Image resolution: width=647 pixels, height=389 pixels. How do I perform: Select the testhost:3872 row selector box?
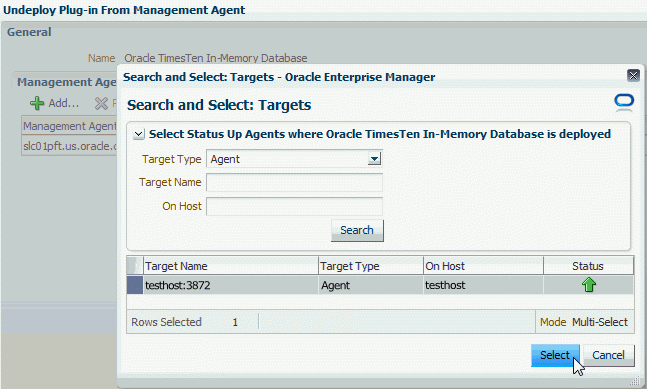click(x=135, y=285)
